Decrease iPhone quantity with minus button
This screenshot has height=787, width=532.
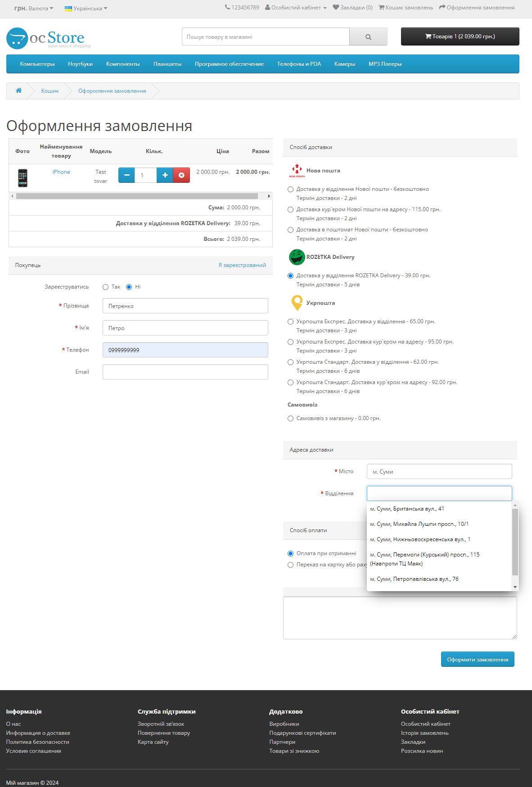pyautogui.click(x=126, y=175)
